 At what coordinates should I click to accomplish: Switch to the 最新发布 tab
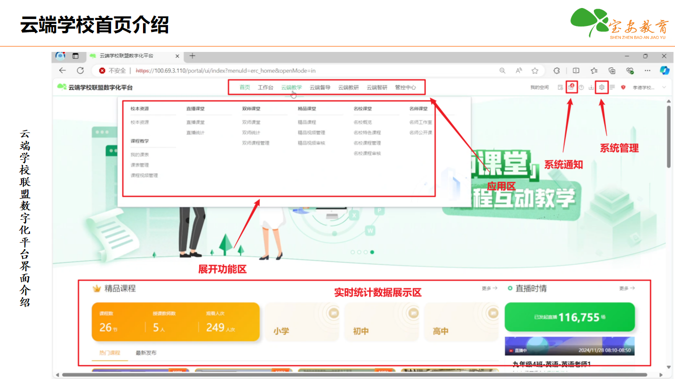coord(146,353)
